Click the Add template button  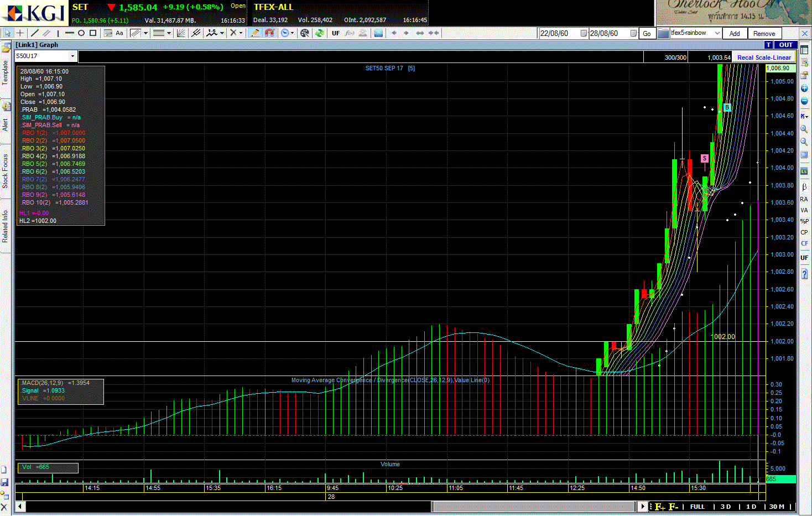pos(735,34)
